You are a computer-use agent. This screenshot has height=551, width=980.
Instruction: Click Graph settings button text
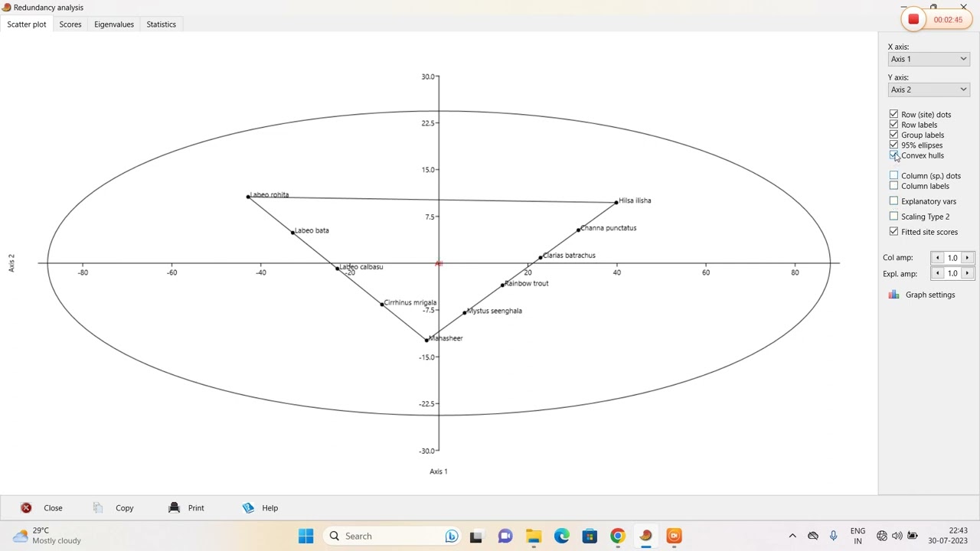coord(930,295)
